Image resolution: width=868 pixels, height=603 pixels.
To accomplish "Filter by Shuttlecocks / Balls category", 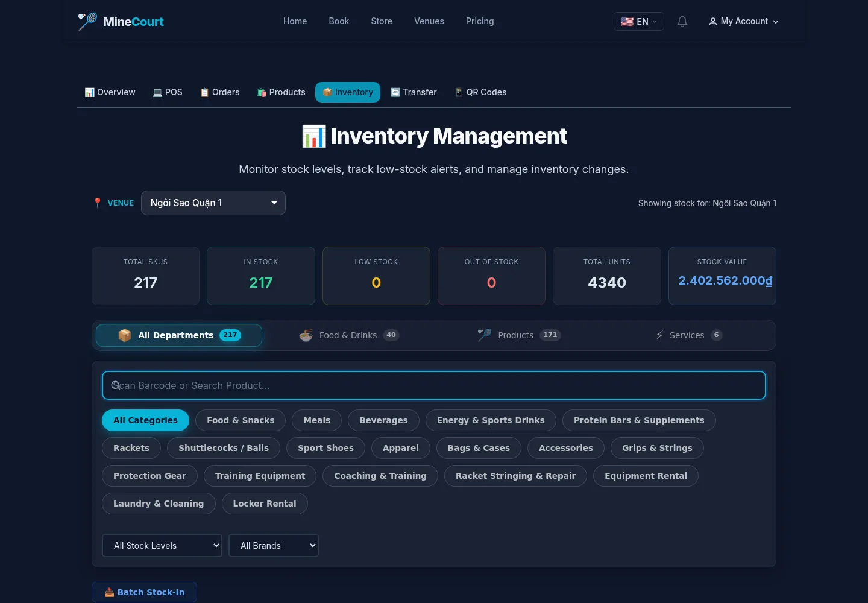I will click(x=224, y=448).
